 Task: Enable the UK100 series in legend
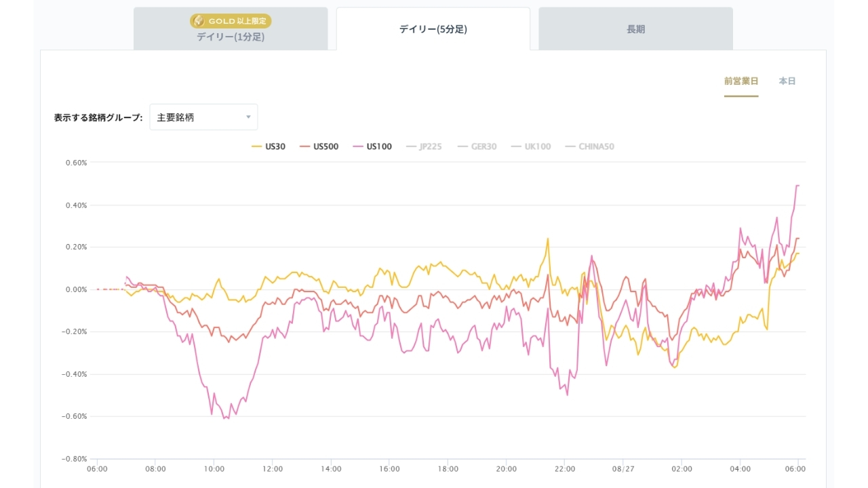pos(531,146)
